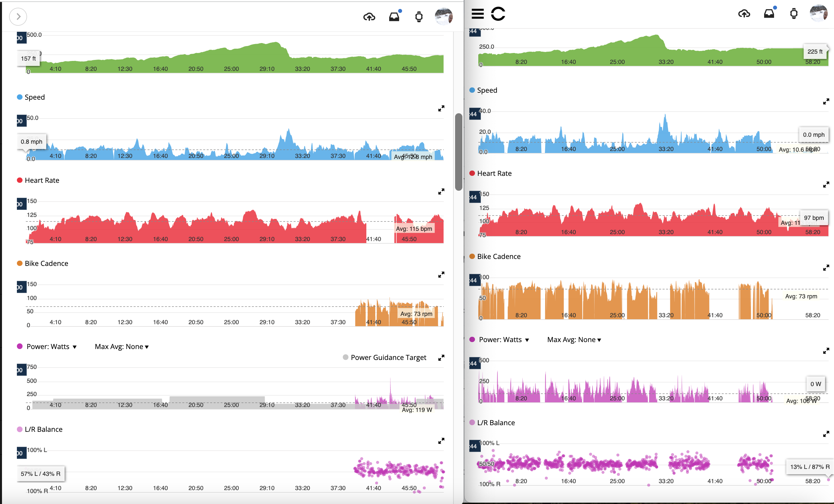Expand the Speed chart in right window
The height and width of the screenshot is (504, 834).
(826, 102)
